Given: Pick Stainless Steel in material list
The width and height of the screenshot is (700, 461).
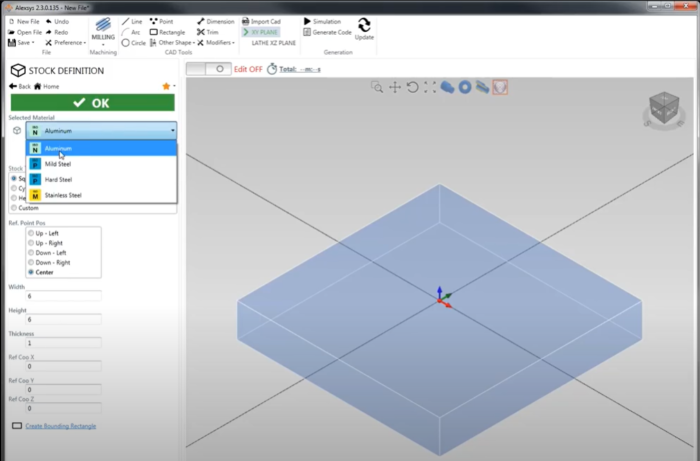Looking at the screenshot, I should (63, 195).
